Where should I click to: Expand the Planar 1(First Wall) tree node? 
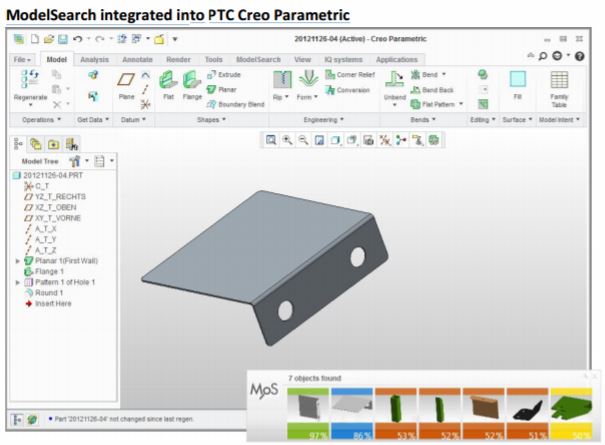17,261
